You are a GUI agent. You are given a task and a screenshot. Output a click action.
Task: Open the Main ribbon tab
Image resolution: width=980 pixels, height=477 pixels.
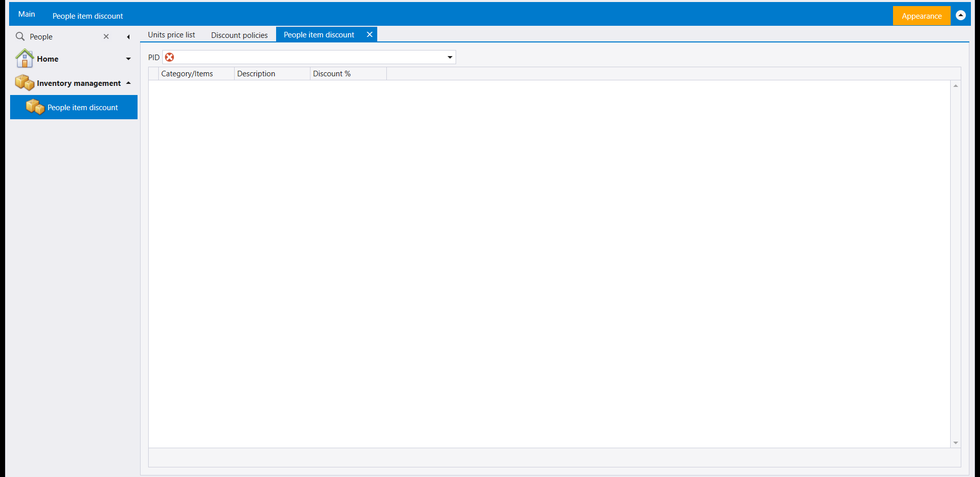(x=27, y=14)
